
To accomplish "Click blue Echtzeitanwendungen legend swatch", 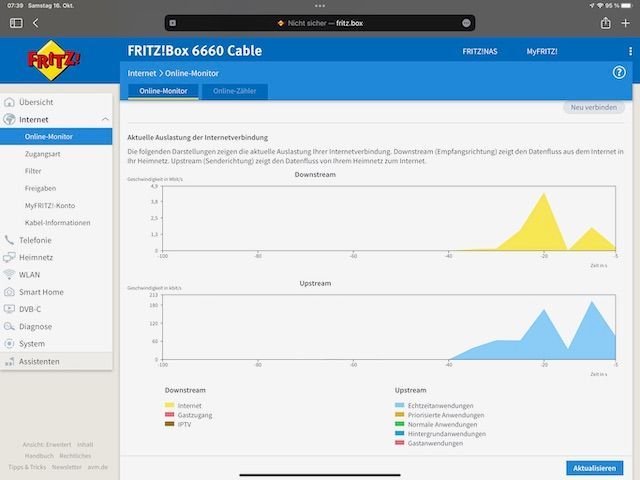I will point(400,405).
